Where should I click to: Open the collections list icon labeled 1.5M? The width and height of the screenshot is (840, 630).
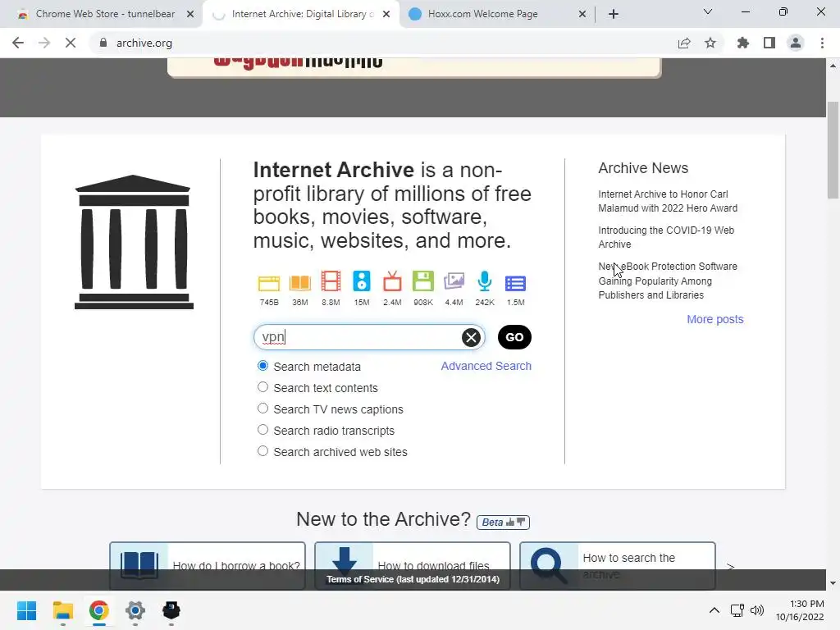pyautogui.click(x=515, y=283)
